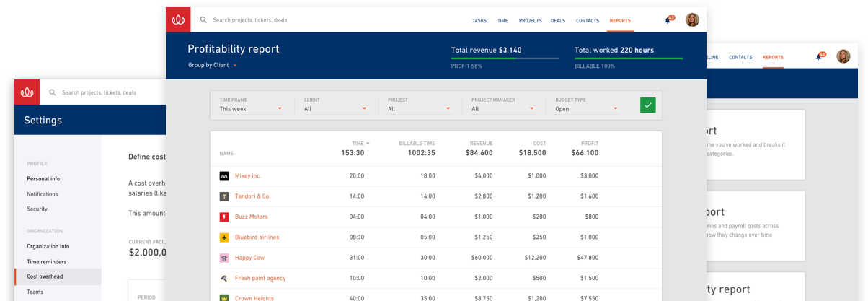
Task: Click the Time column sort header
Action: (x=360, y=144)
